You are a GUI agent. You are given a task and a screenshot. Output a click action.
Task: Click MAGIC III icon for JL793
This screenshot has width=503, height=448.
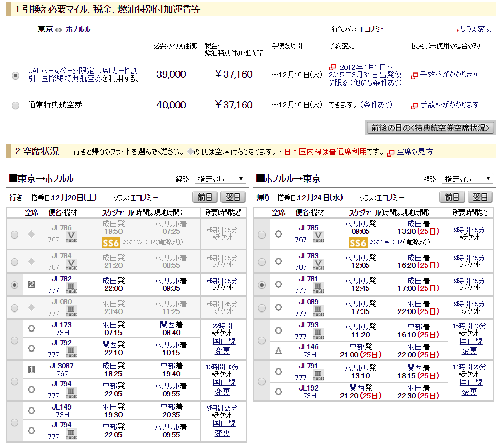(318, 334)
